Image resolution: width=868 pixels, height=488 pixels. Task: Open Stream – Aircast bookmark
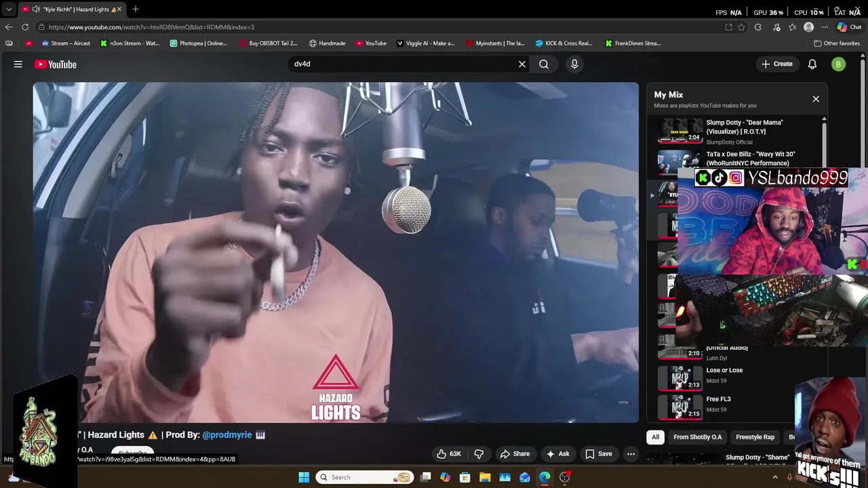click(66, 43)
